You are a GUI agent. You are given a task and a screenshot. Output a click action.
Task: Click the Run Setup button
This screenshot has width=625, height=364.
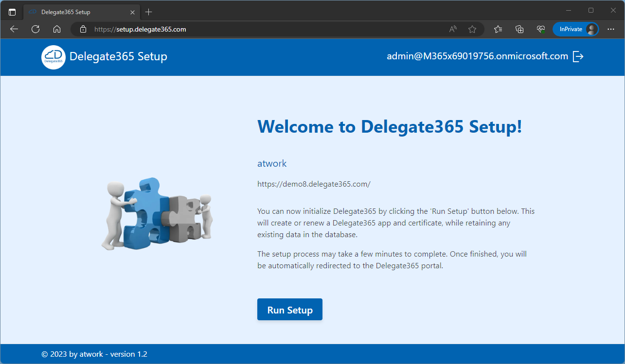289,310
